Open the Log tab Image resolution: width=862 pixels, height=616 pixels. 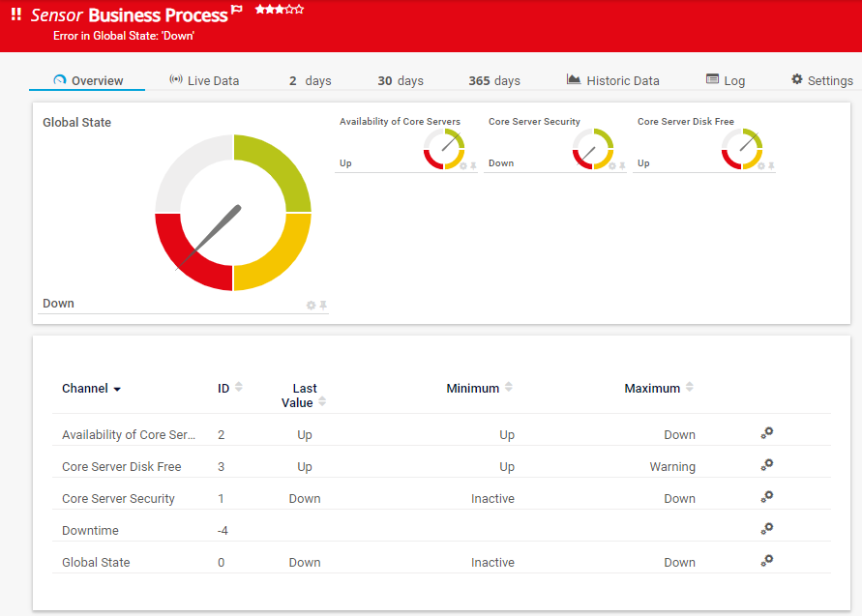coord(726,81)
